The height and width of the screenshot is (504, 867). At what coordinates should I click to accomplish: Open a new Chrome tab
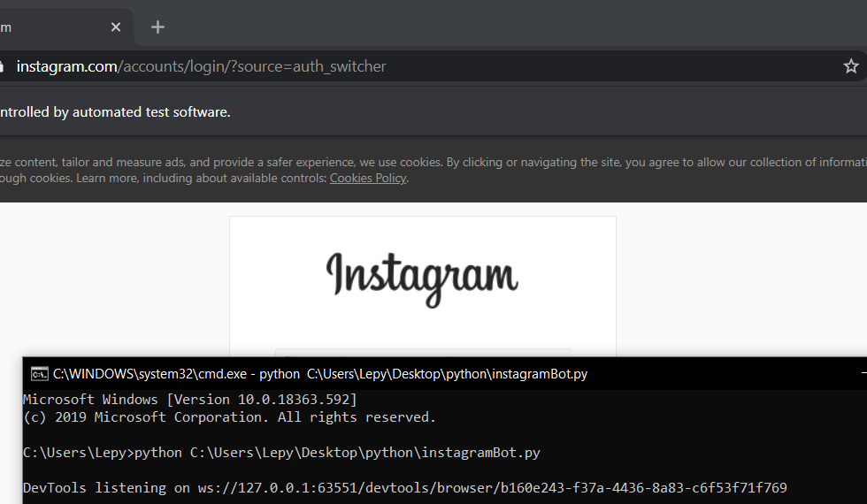[x=157, y=27]
